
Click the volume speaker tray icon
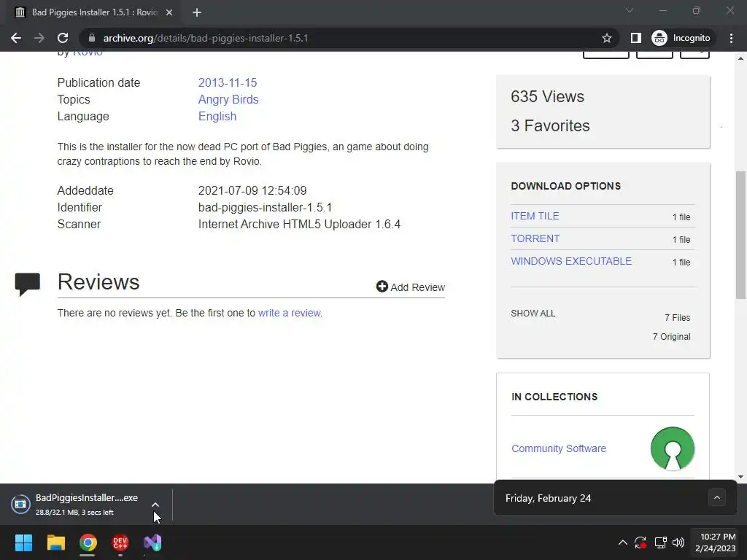(678, 542)
